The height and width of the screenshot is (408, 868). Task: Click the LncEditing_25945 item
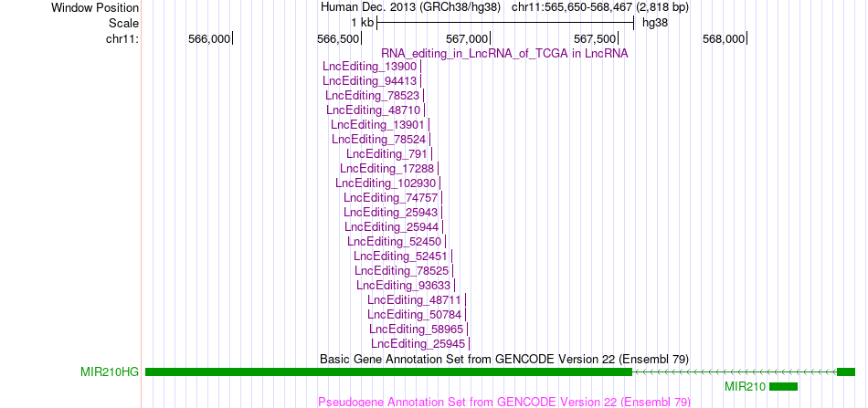(418, 344)
